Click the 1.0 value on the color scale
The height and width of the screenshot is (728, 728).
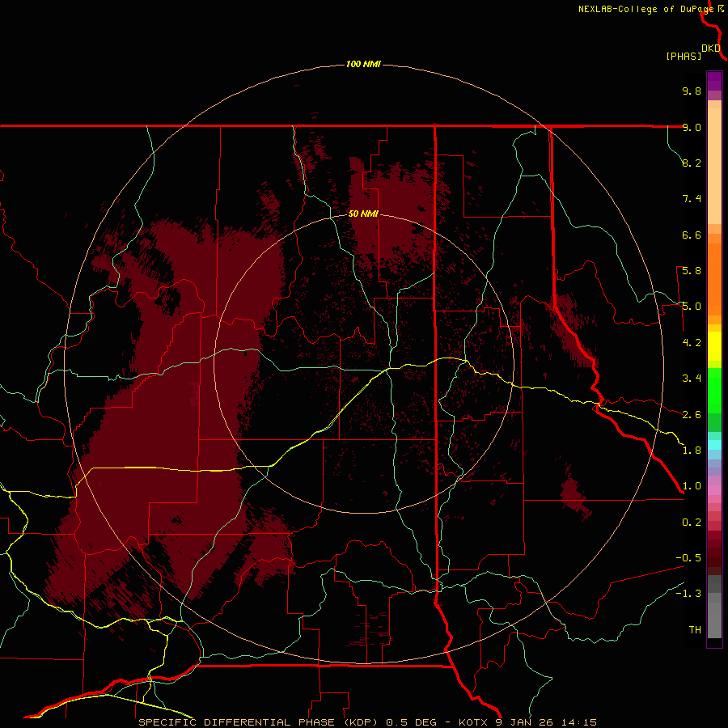click(x=692, y=486)
